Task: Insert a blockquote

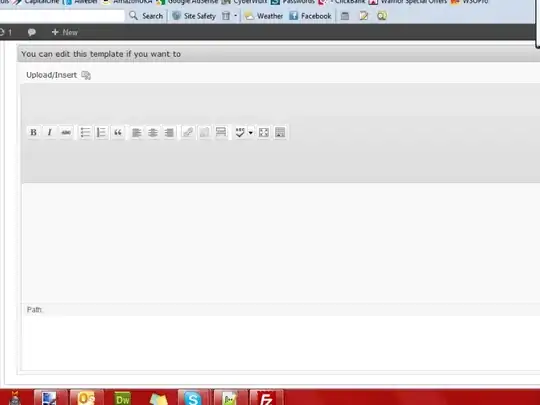Action: [118, 132]
